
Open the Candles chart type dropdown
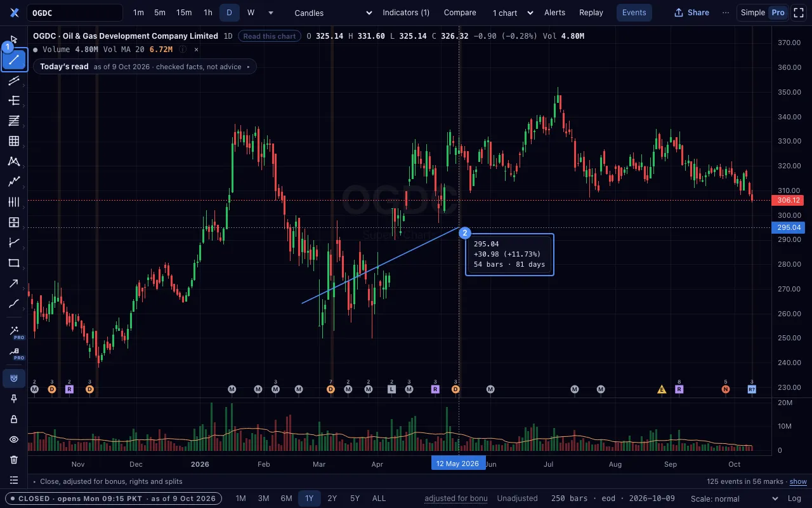pos(334,13)
